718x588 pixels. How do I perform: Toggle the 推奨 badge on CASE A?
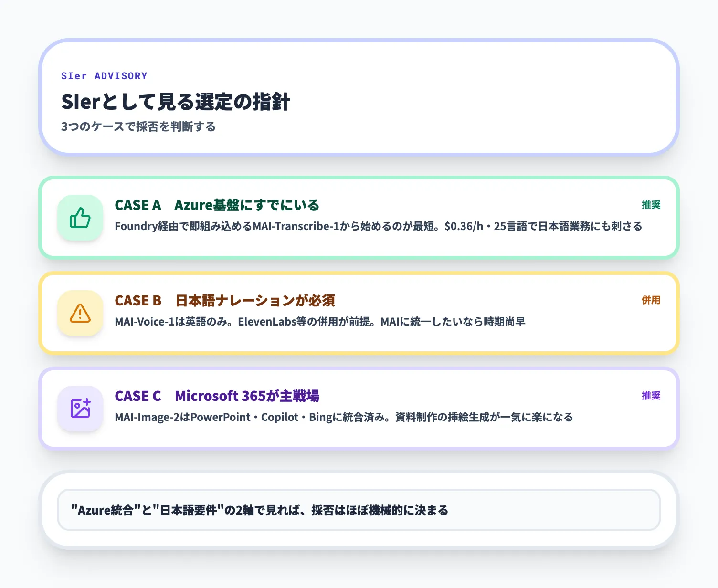click(651, 205)
